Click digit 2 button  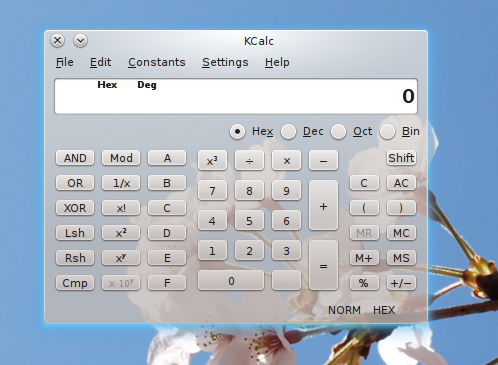[249, 250]
